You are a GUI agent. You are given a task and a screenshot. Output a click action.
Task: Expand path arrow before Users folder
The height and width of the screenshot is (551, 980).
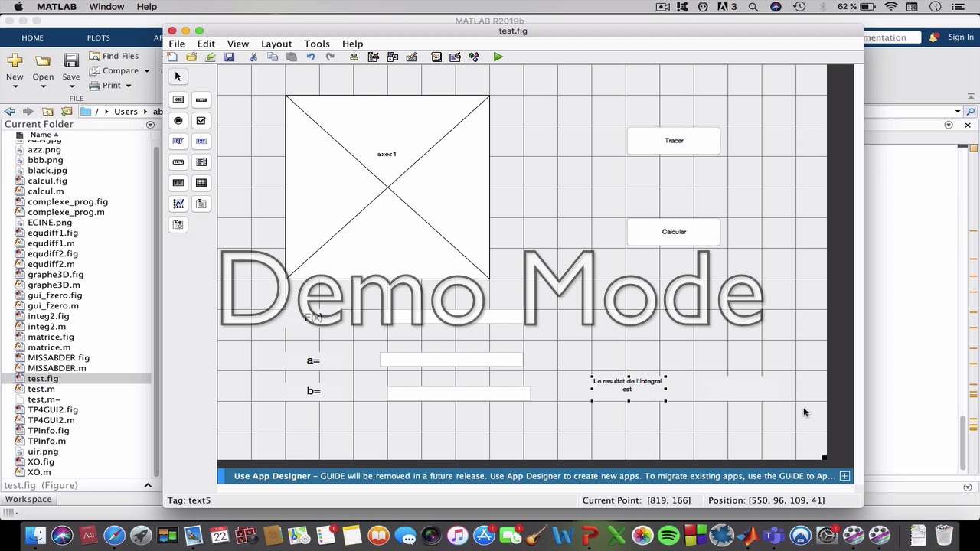tap(108, 112)
